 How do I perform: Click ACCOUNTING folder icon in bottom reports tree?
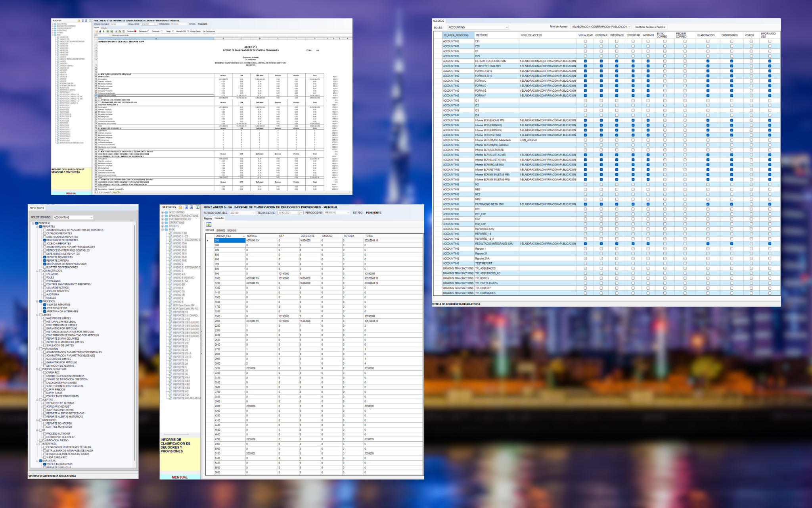coord(167,212)
